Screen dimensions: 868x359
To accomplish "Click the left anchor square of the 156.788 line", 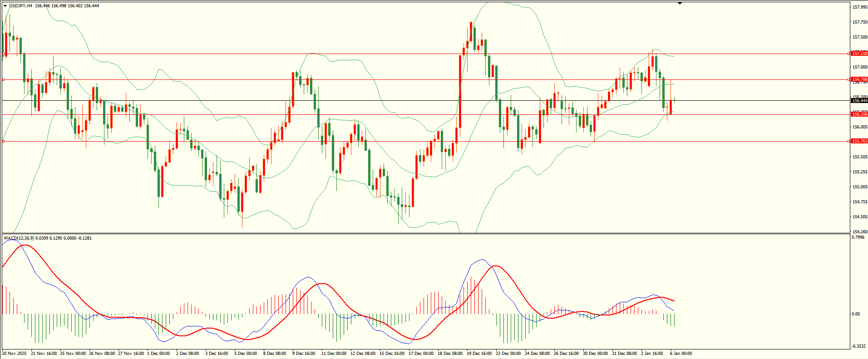I will coord(4,79).
